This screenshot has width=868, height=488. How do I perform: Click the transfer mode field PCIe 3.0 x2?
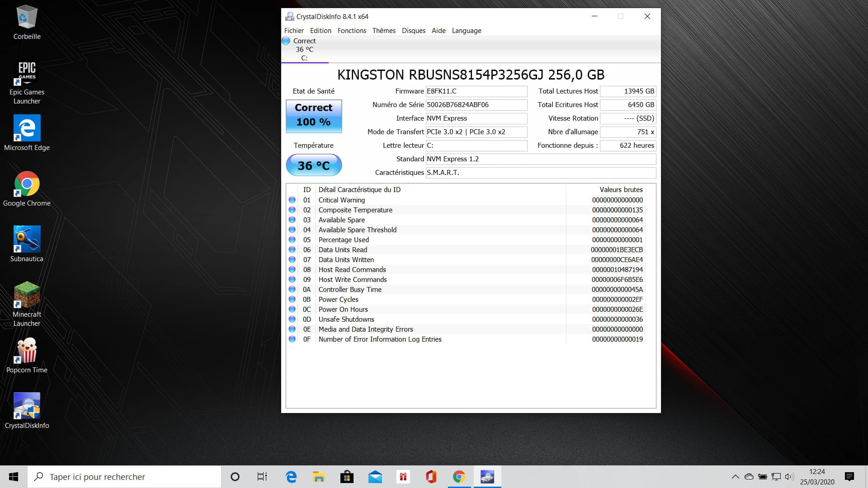point(476,132)
